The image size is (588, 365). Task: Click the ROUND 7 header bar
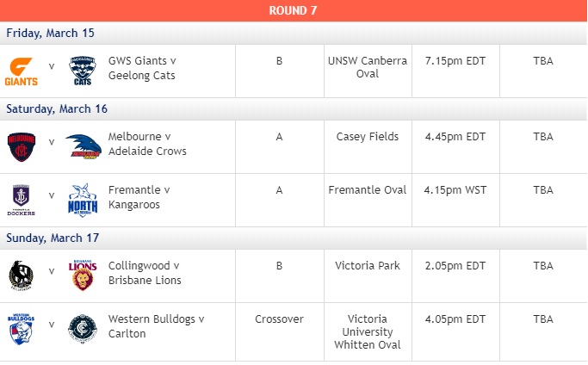coord(294,10)
